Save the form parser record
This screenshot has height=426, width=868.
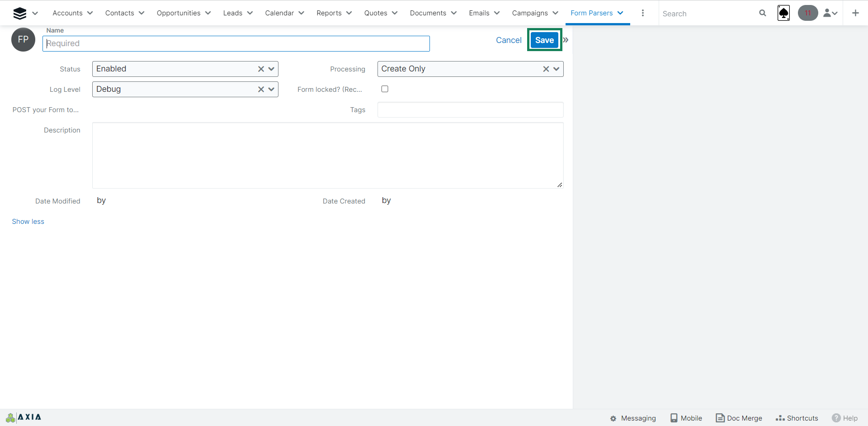[x=544, y=40]
